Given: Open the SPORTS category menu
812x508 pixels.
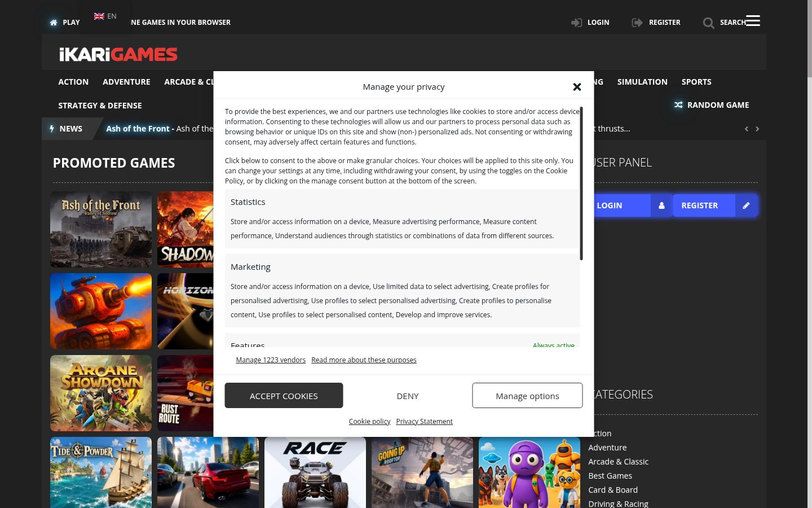Looking at the screenshot, I should (696, 82).
